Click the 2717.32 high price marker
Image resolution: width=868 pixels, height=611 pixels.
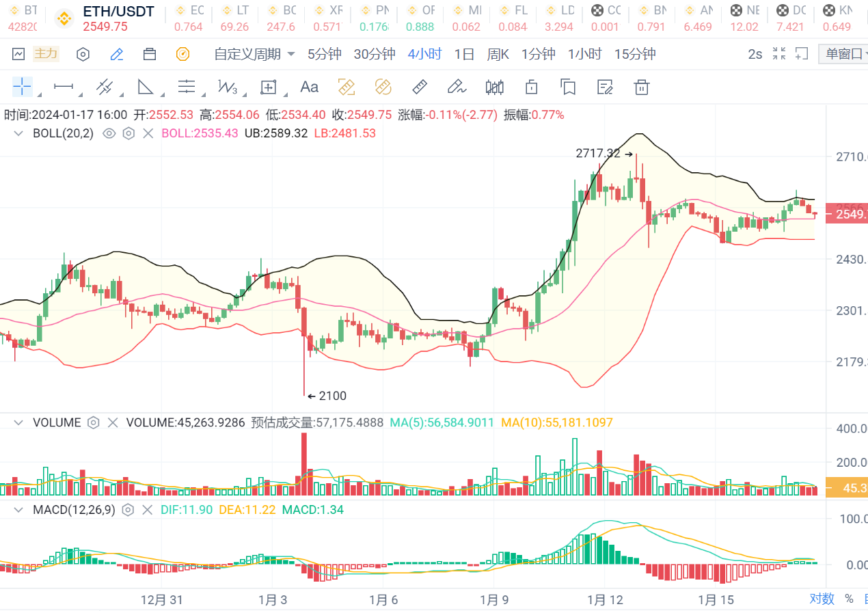coord(605,154)
